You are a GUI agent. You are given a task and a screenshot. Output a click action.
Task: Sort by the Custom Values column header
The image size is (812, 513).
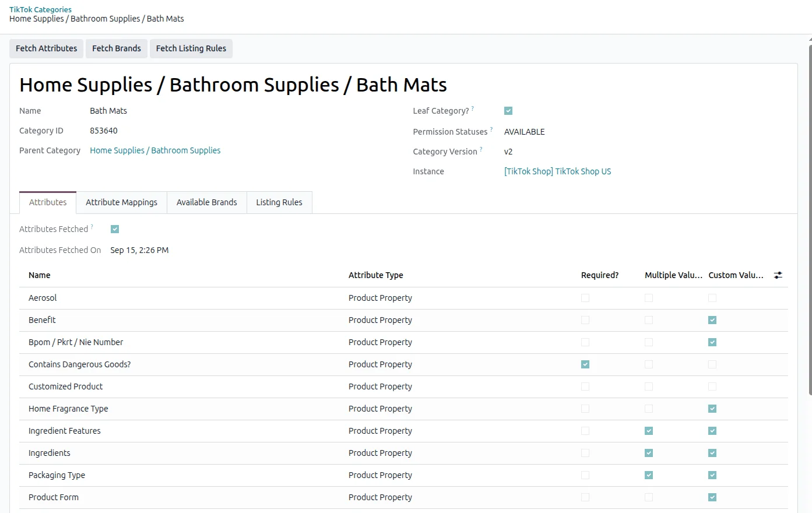click(736, 275)
